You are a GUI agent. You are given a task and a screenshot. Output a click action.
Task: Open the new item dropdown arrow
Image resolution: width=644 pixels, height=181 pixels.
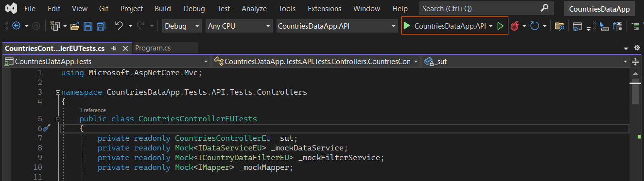pyautogui.click(x=65, y=26)
